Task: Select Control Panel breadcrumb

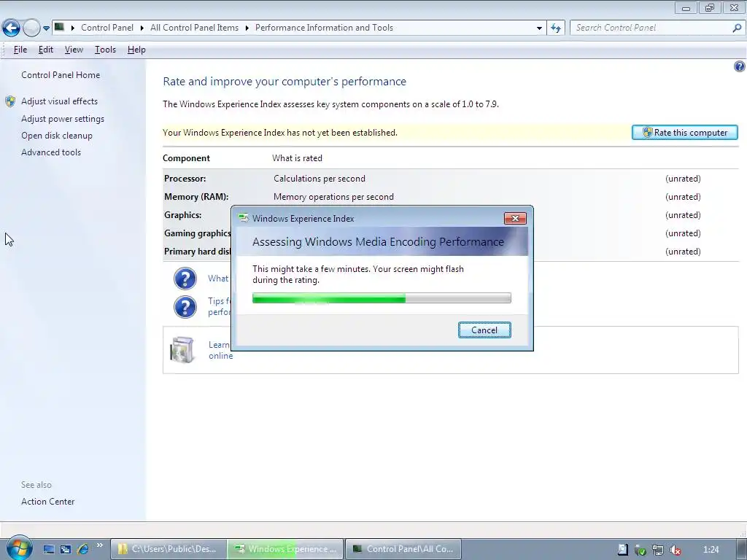Action: (x=107, y=28)
